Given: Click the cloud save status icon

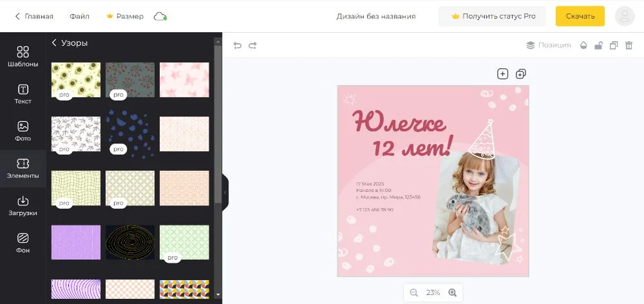Looking at the screenshot, I should coord(160,17).
